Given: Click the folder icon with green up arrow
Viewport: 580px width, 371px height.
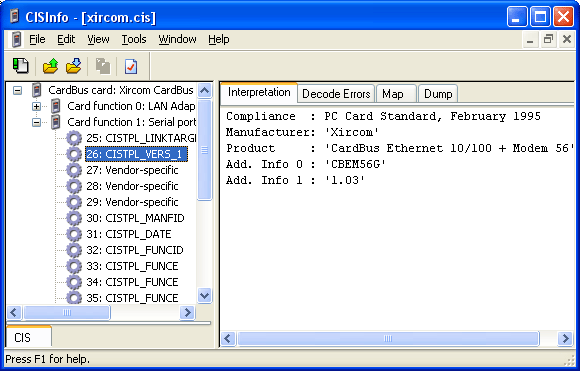Looking at the screenshot, I should coord(50,66).
